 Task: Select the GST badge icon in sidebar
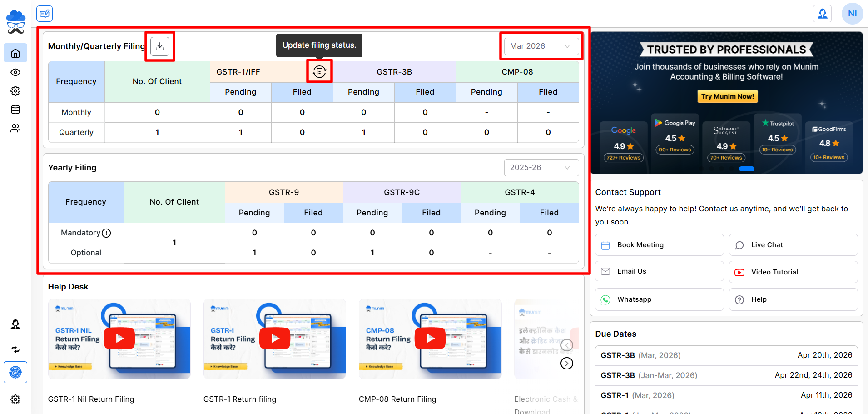tap(15, 372)
